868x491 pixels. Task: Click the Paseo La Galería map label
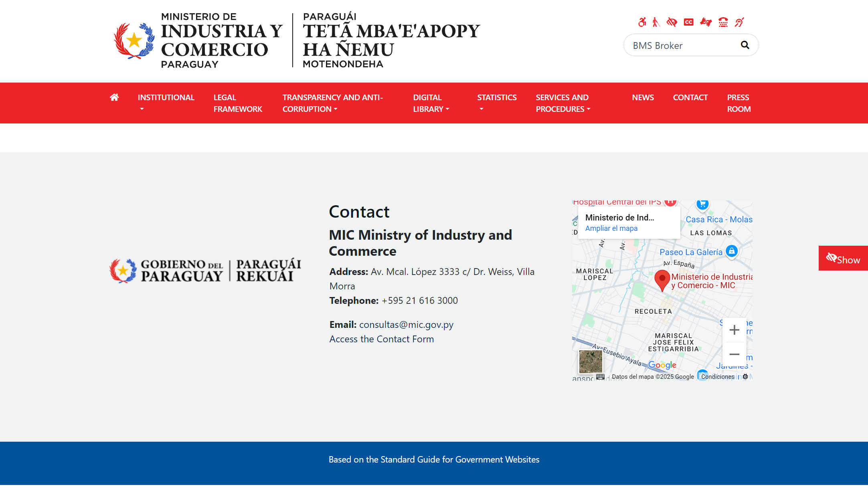(x=691, y=252)
